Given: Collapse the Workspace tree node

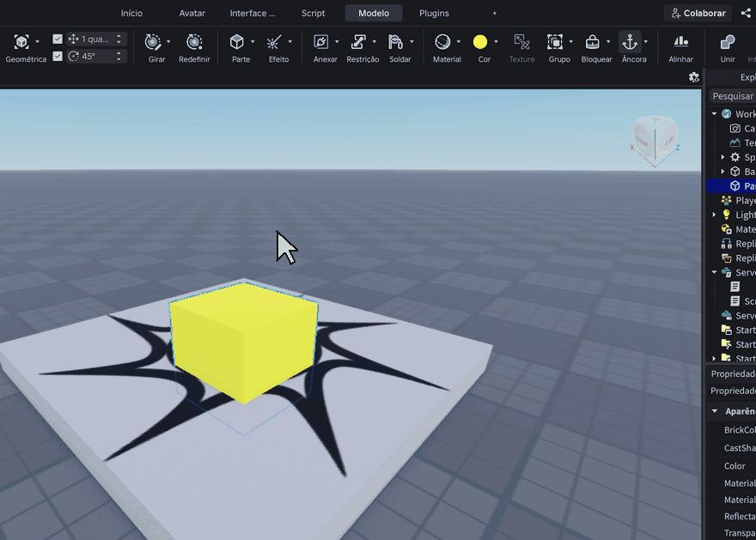Looking at the screenshot, I should (715, 114).
